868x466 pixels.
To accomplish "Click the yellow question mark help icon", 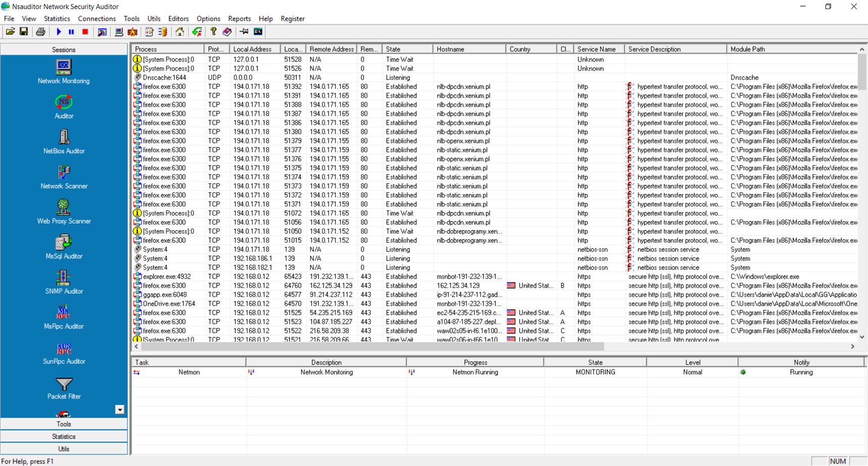I will pos(213,32).
